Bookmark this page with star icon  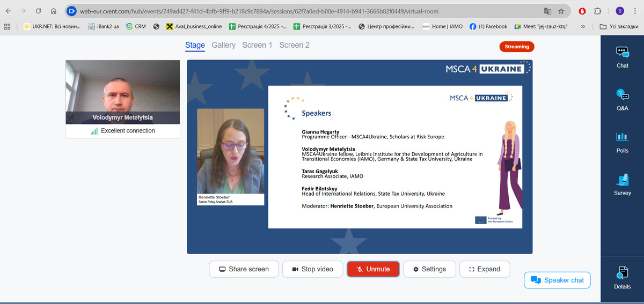(561, 11)
